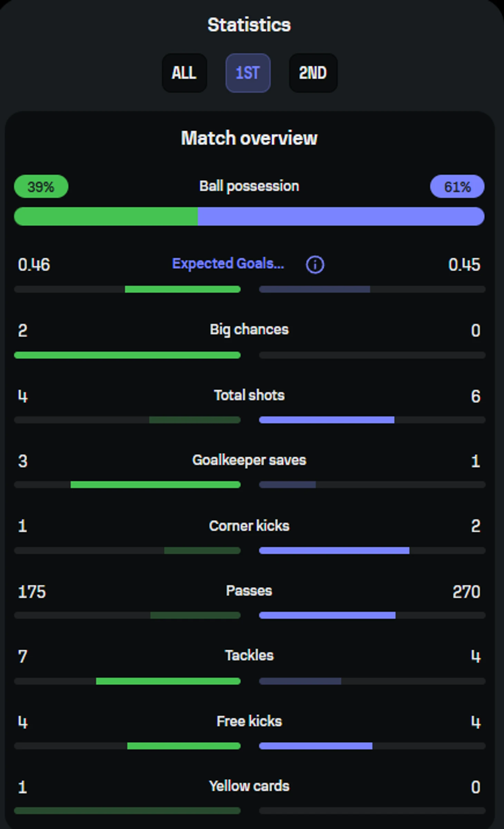Select the Corner kicks row label
The height and width of the screenshot is (829, 504).
[249, 526]
